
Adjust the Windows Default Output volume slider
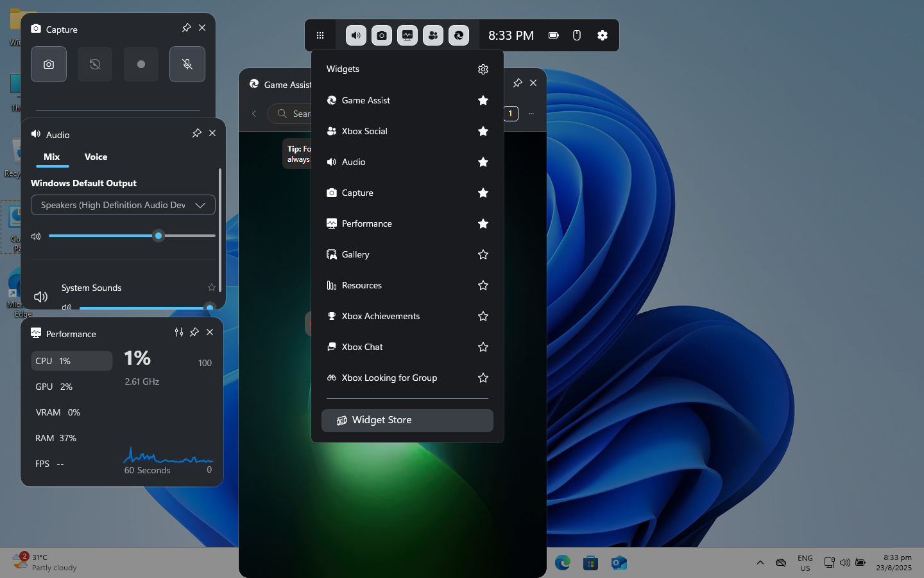tap(132, 236)
